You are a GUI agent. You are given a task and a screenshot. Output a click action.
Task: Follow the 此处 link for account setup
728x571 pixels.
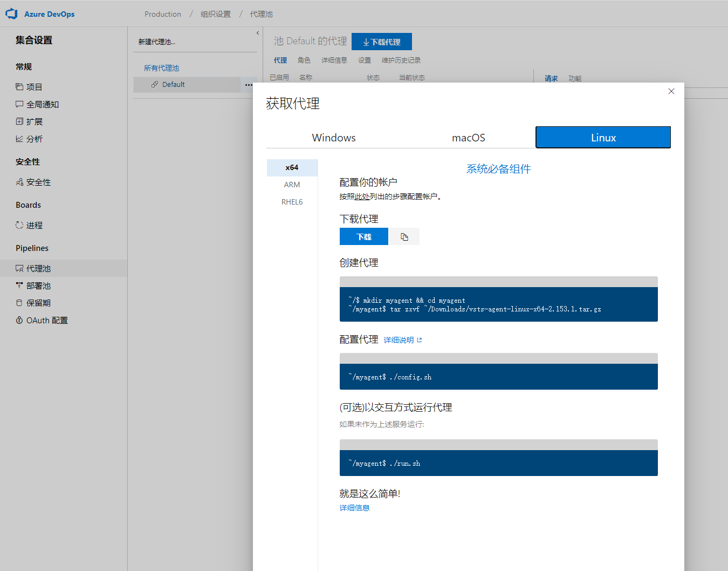[362, 196]
